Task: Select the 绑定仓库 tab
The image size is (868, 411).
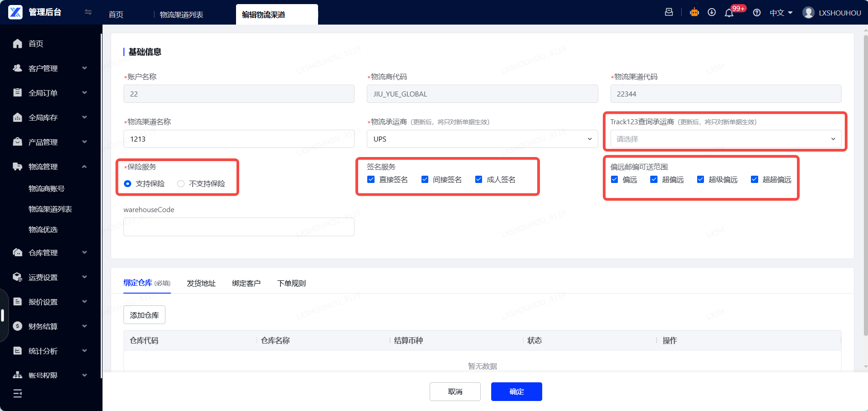Action: (147, 283)
